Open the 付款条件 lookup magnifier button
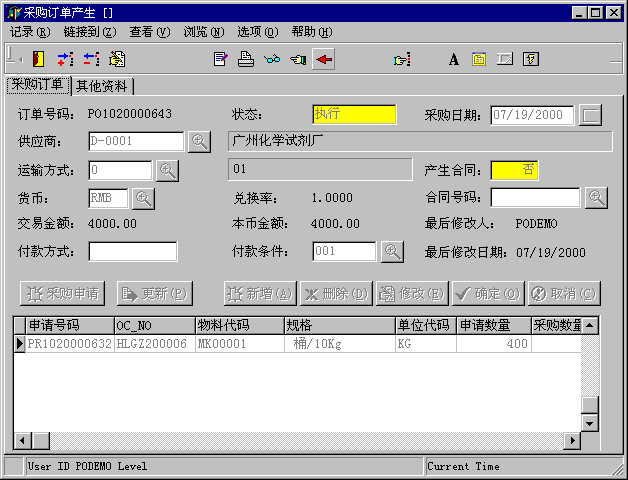Image resolution: width=628 pixels, height=480 pixels. [x=392, y=252]
